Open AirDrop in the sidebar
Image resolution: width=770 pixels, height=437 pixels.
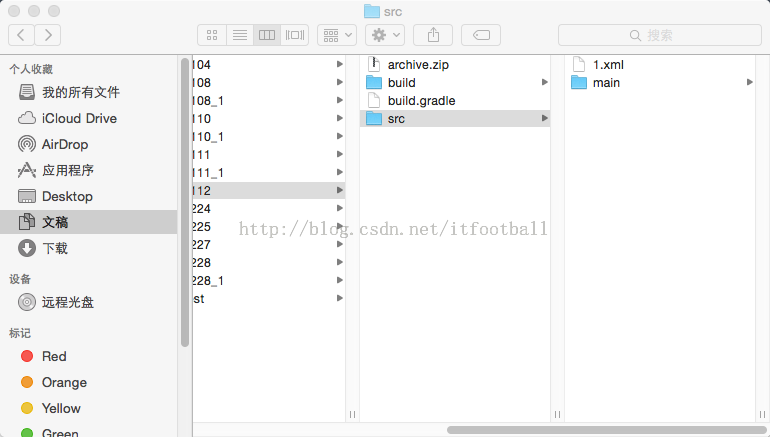point(64,144)
